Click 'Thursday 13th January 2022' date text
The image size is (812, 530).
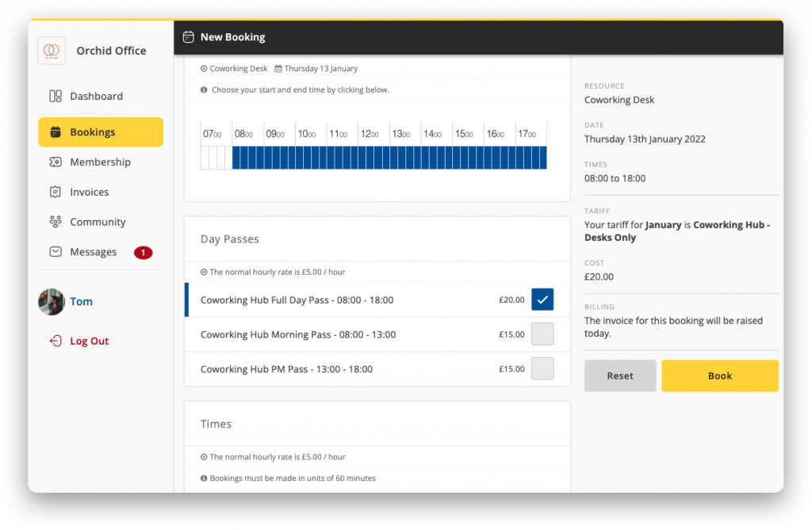click(645, 139)
